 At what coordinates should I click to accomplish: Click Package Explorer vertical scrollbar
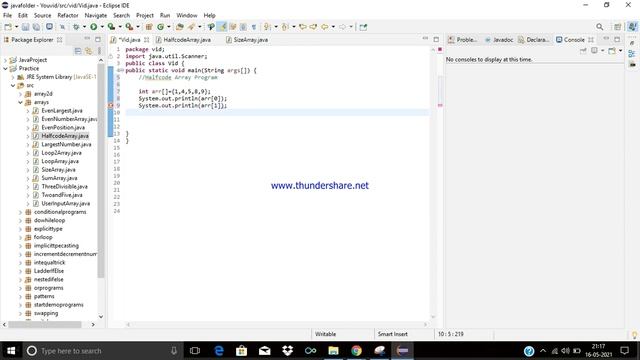tap(101, 171)
